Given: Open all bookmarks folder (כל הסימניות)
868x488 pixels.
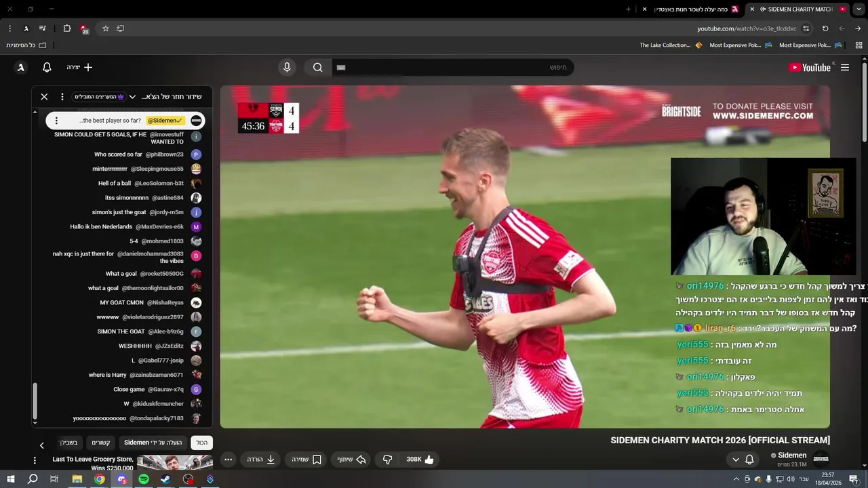Looking at the screenshot, I should [x=26, y=45].
